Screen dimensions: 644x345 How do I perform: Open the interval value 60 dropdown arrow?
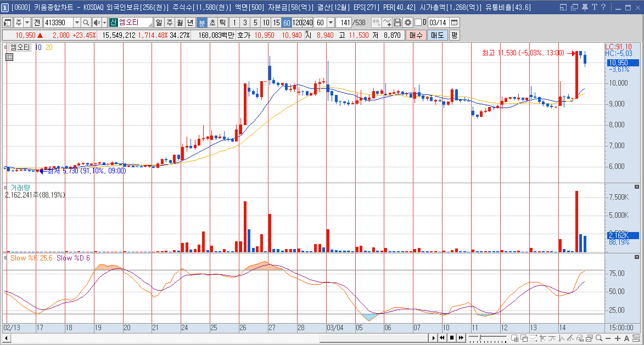tap(330, 22)
